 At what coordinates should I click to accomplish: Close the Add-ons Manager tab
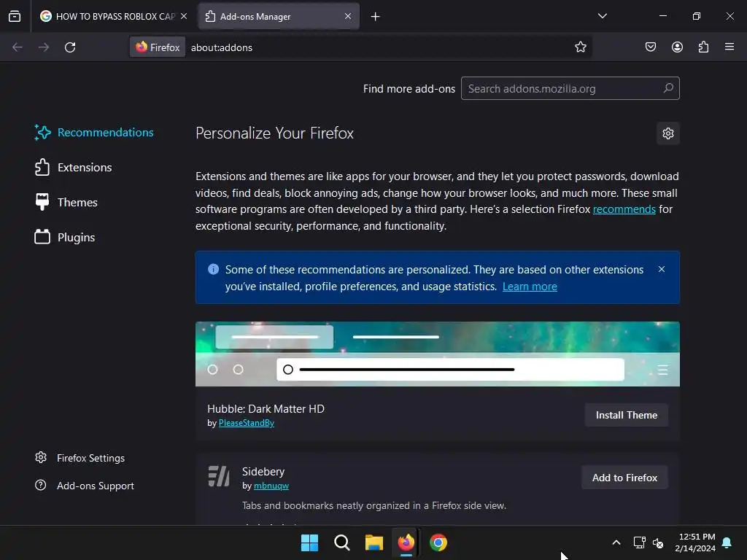pyautogui.click(x=348, y=16)
